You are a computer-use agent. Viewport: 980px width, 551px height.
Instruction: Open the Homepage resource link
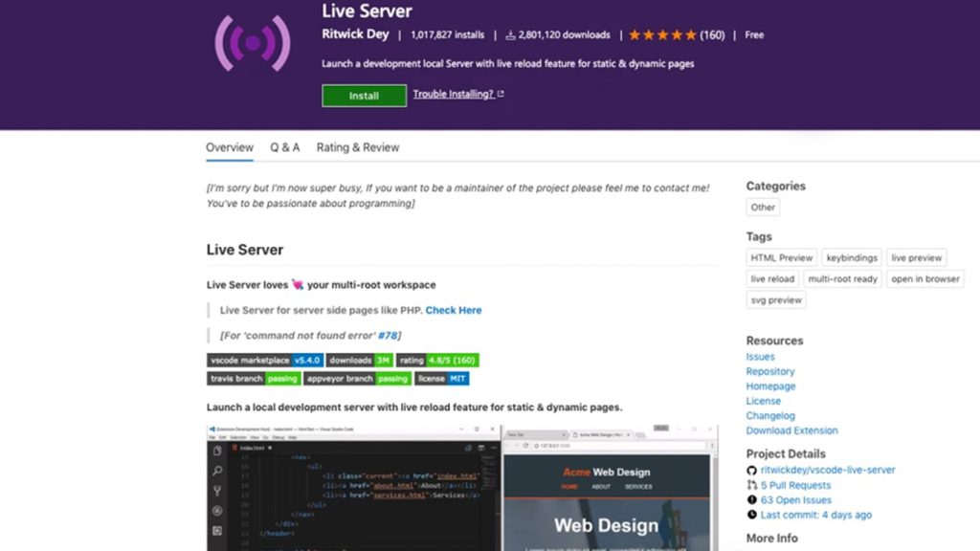(x=770, y=386)
